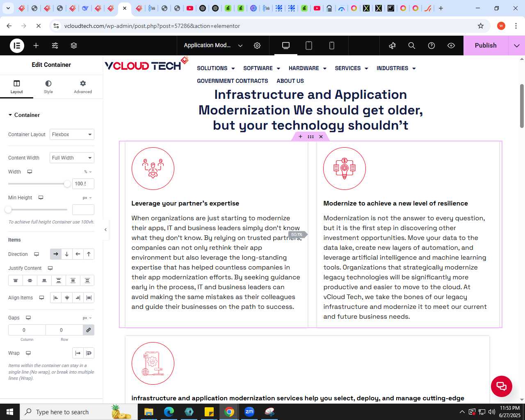Viewport: 525px width, 420px height.
Task: Set direction to Row reversed (left arrow)
Action: click(x=78, y=254)
